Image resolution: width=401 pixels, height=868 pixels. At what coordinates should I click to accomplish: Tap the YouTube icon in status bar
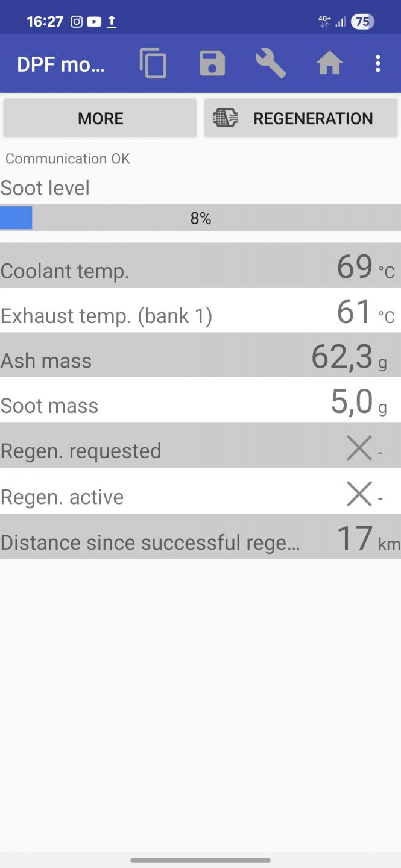click(x=94, y=22)
